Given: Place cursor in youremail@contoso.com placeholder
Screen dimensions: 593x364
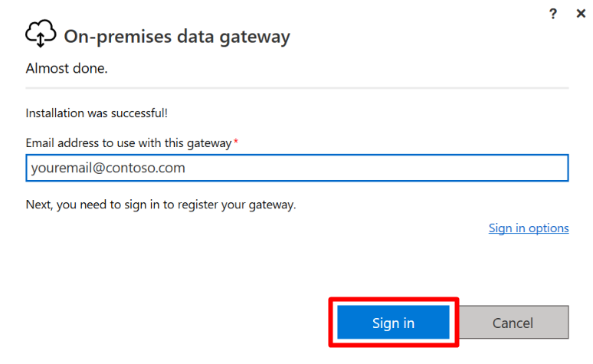Looking at the screenshot, I should (x=108, y=168).
